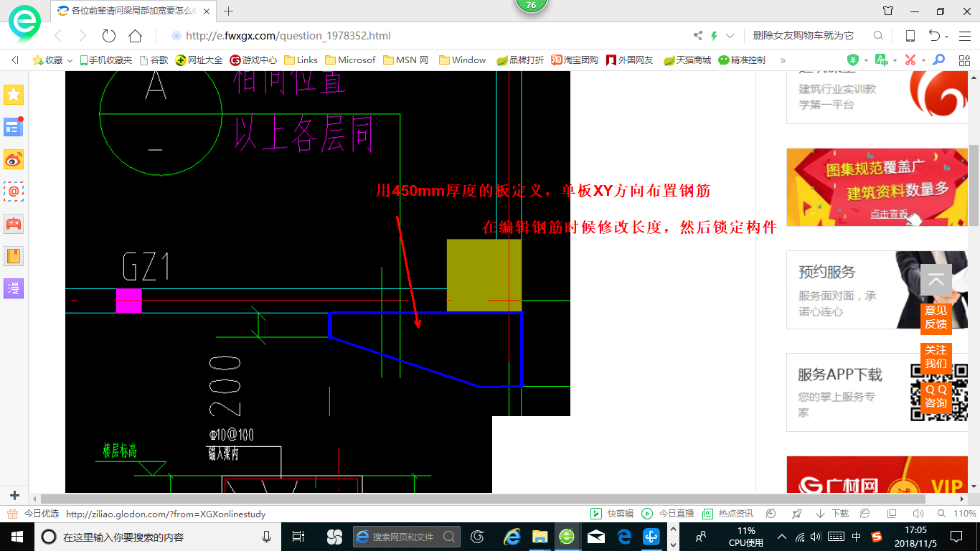Open the 手机收藏夹 bookmark
The height and width of the screenshot is (551, 980).
(x=106, y=60)
